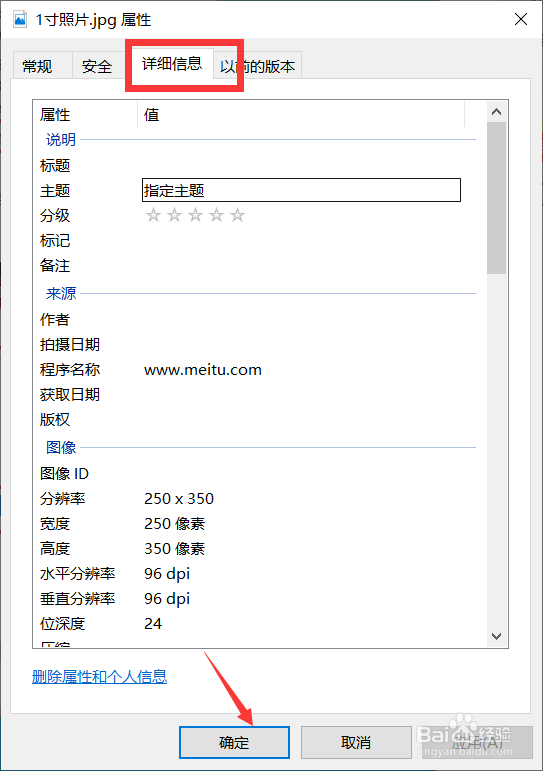The width and height of the screenshot is (543, 771).
Task: Click scrollbar down arrow in property list
Action: coord(496,636)
